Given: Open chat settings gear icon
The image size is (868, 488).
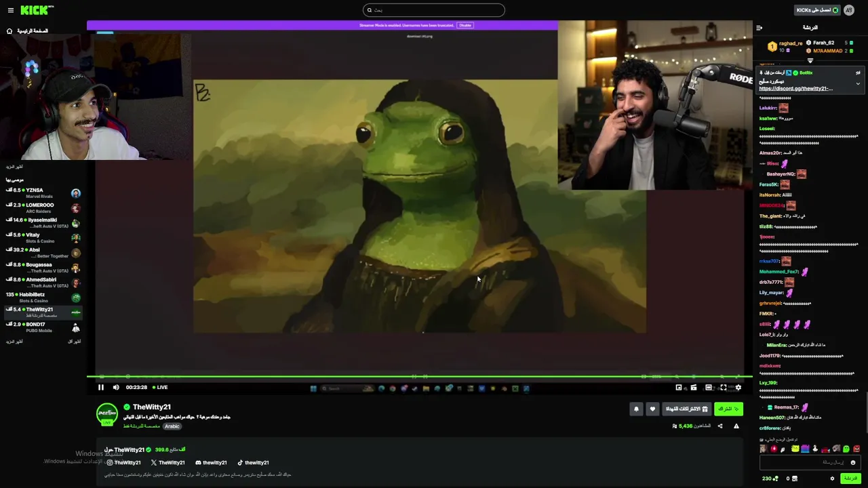Looking at the screenshot, I should pyautogui.click(x=832, y=479).
